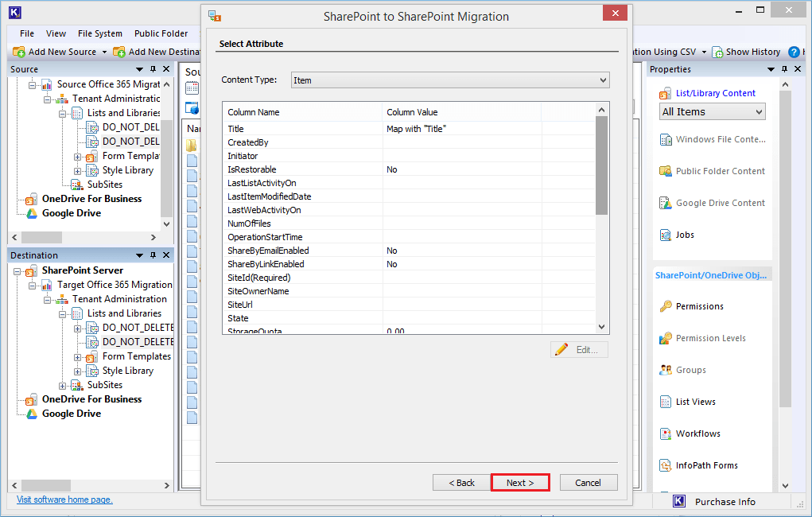The width and height of the screenshot is (812, 517).
Task: Click the Next button
Action: (x=520, y=483)
